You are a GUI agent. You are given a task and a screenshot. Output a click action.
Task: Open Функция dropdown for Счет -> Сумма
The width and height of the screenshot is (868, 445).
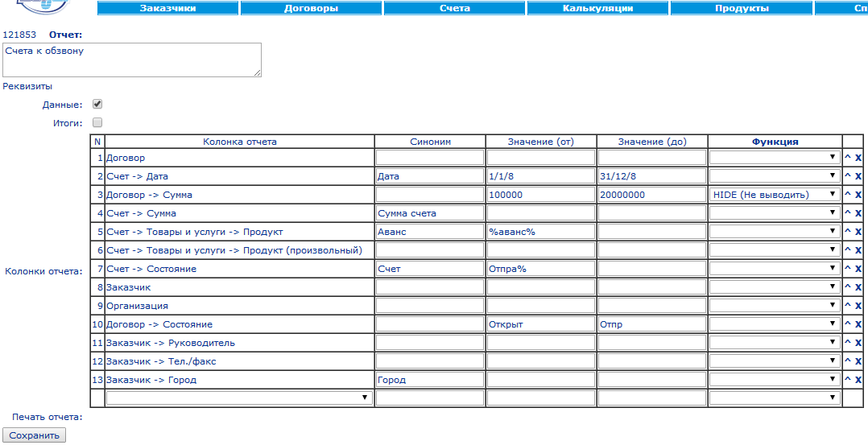[x=775, y=213]
